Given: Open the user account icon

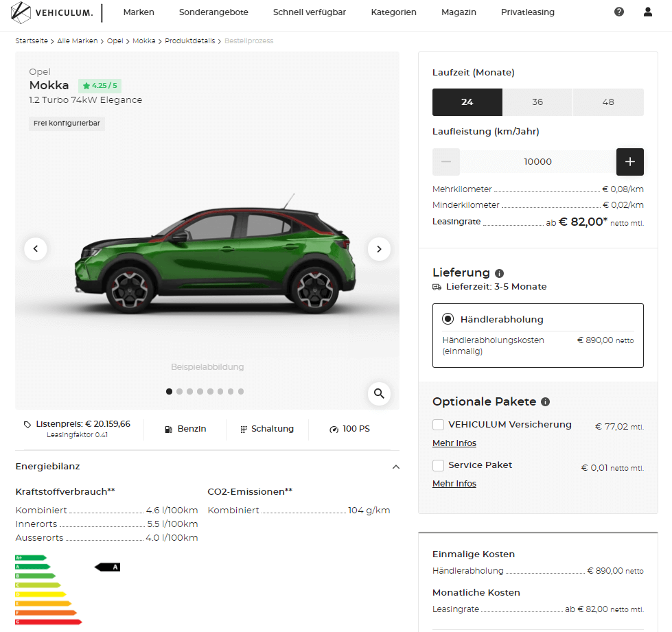Looking at the screenshot, I should pyautogui.click(x=647, y=12).
